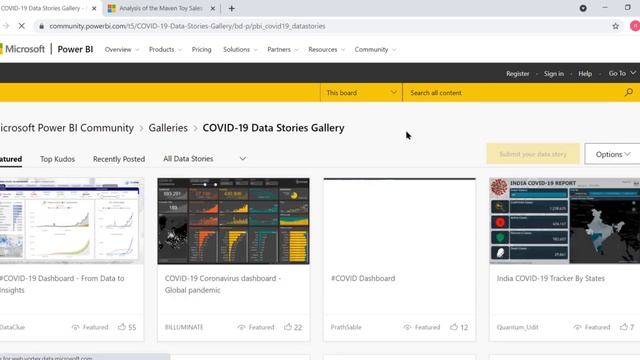
Task: Click the Register link
Action: click(x=518, y=73)
